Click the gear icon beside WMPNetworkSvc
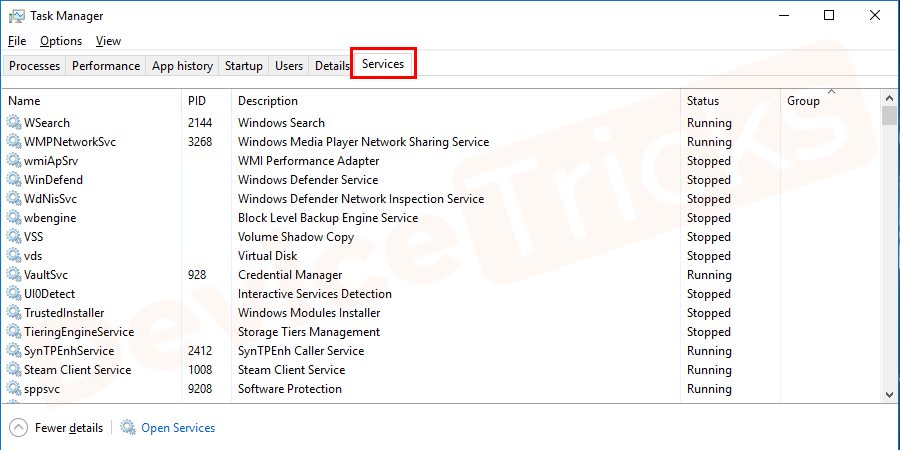 click(x=14, y=141)
